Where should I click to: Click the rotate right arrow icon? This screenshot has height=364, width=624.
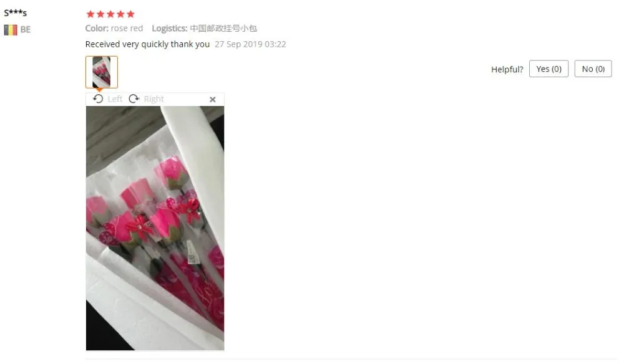tap(134, 99)
